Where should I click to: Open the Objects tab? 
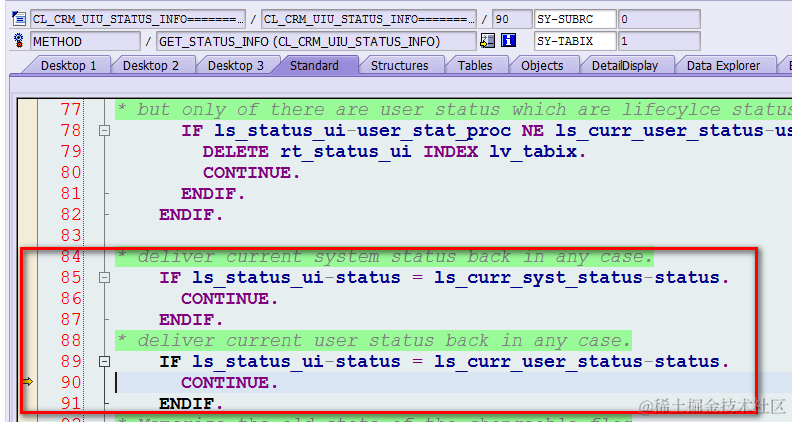[542, 66]
